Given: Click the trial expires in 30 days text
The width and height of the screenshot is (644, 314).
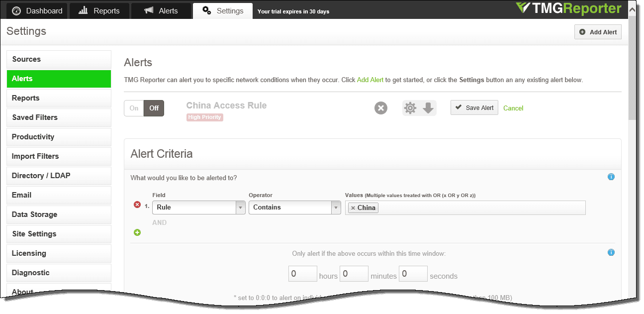Looking at the screenshot, I should (293, 11).
